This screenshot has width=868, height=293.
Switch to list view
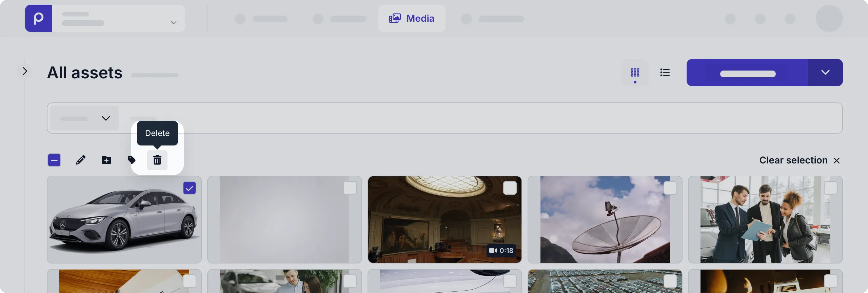pyautogui.click(x=665, y=72)
